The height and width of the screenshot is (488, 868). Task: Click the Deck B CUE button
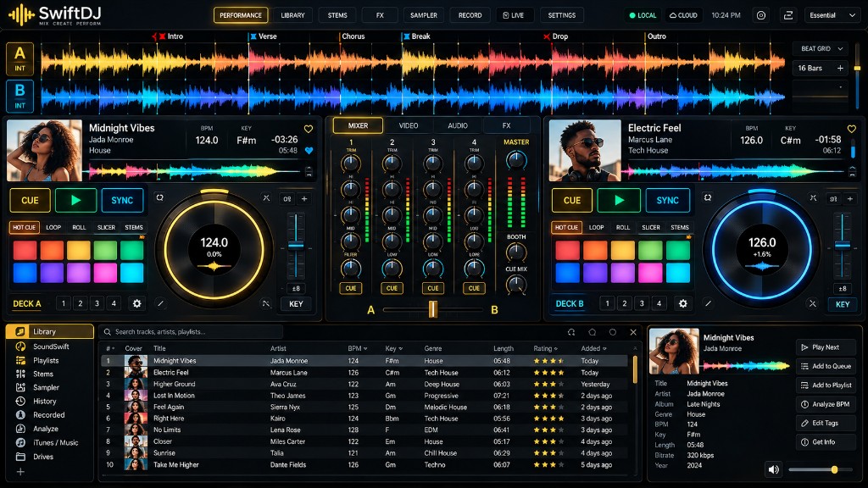[572, 200]
